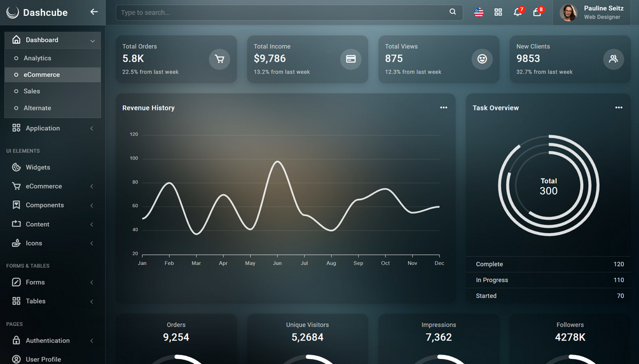Open the Task Overview three-dot menu
Image resolution: width=639 pixels, height=364 pixels.
pyautogui.click(x=619, y=107)
